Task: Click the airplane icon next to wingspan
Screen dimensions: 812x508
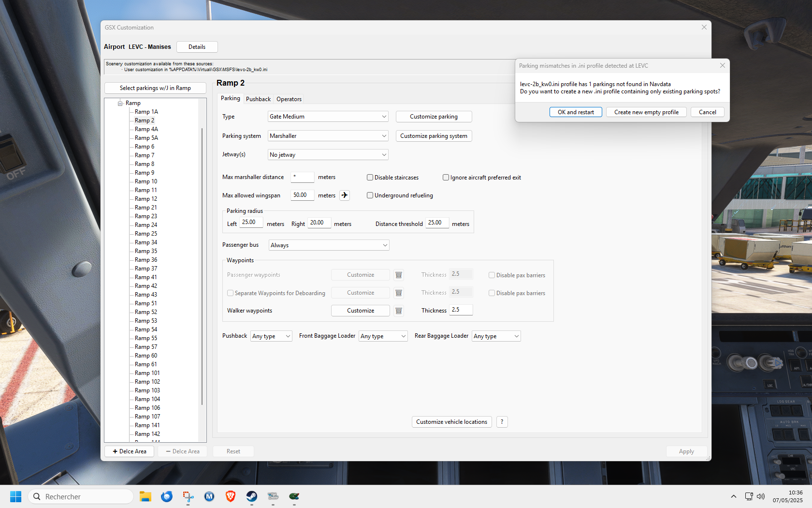Action: pyautogui.click(x=344, y=195)
